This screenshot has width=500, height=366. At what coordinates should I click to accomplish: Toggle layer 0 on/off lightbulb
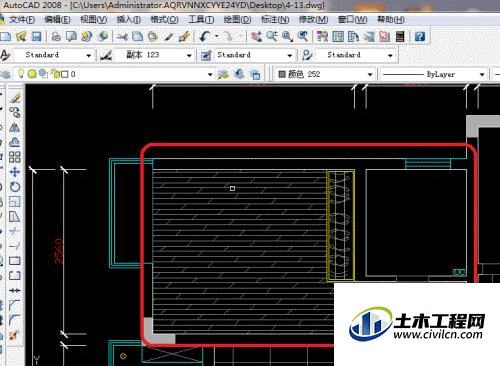click(x=21, y=74)
